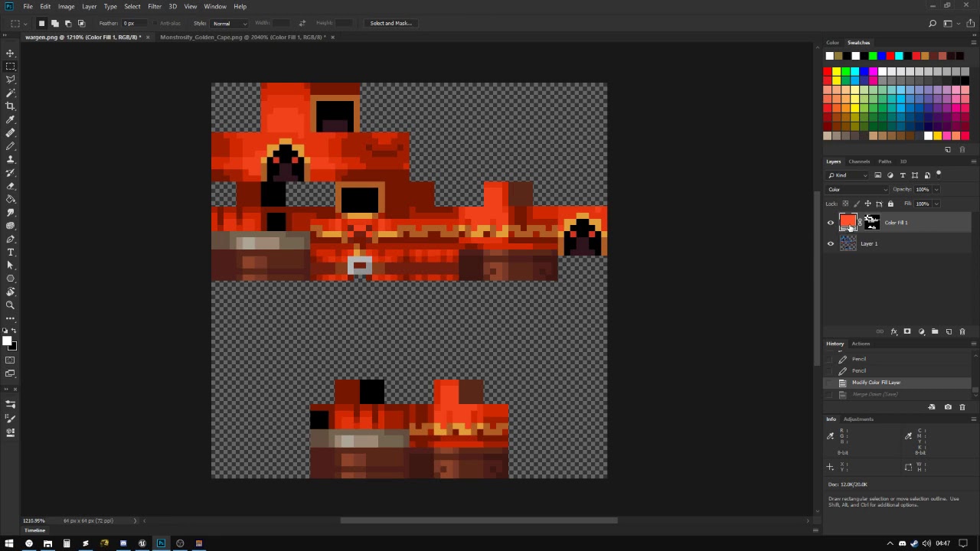Toggle lock position
Viewport: 980px width, 551px height.
[867, 204]
